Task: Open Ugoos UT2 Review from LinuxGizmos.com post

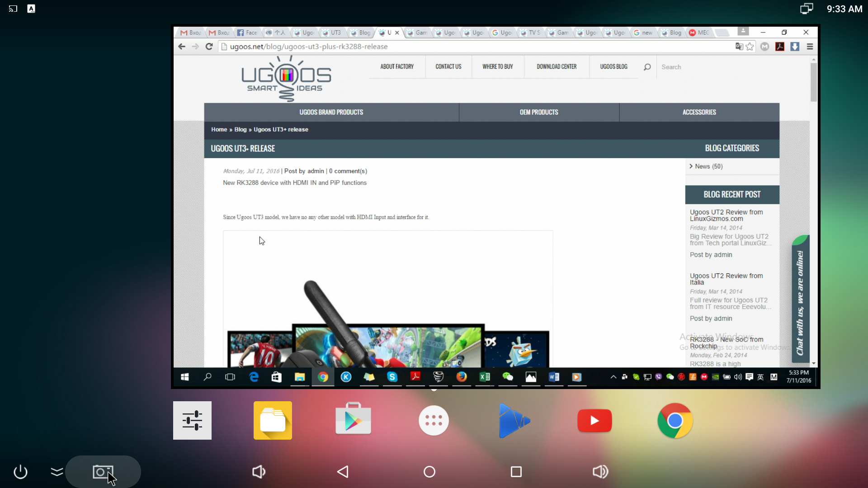Action: pyautogui.click(x=726, y=215)
